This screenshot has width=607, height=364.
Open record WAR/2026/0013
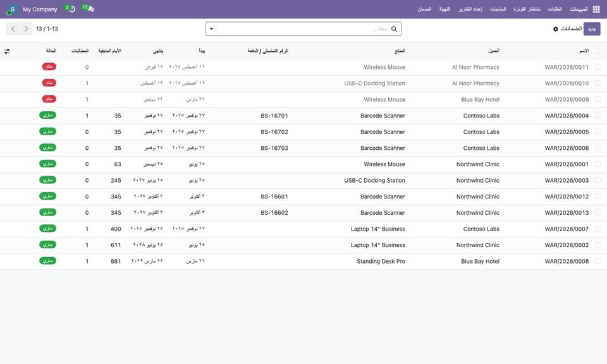click(x=567, y=213)
